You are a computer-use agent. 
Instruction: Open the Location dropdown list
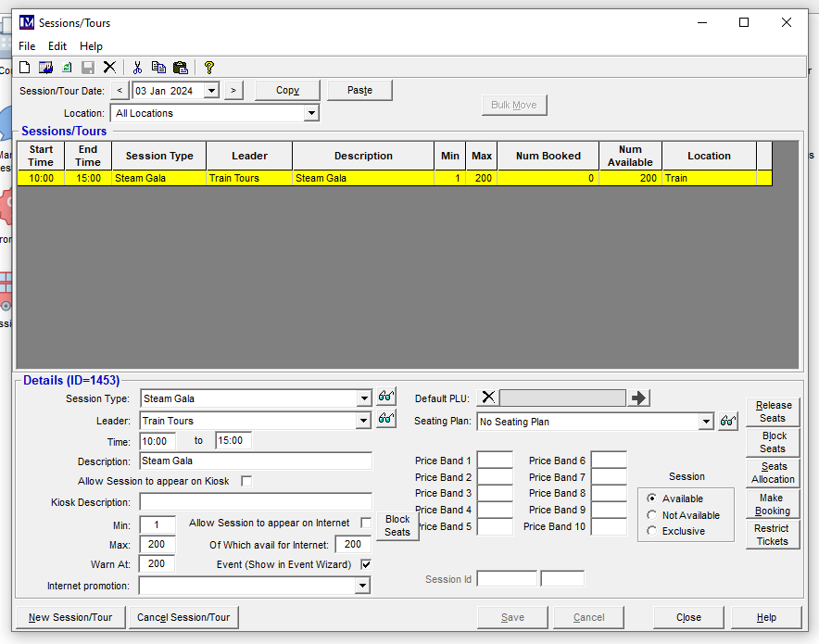[x=311, y=113]
